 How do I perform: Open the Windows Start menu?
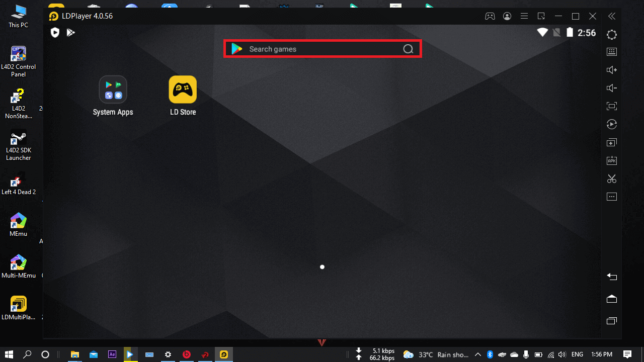pyautogui.click(x=9, y=354)
